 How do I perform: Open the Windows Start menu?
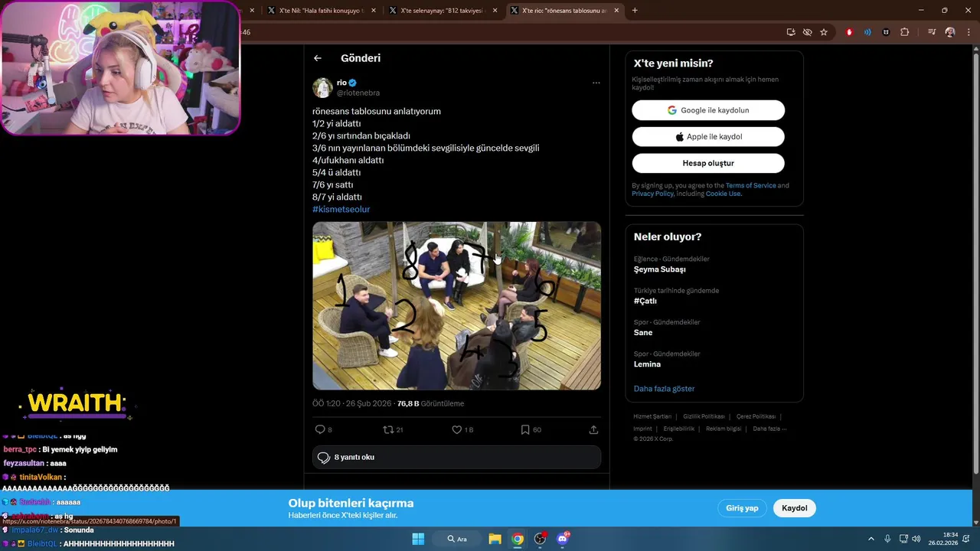click(418, 539)
